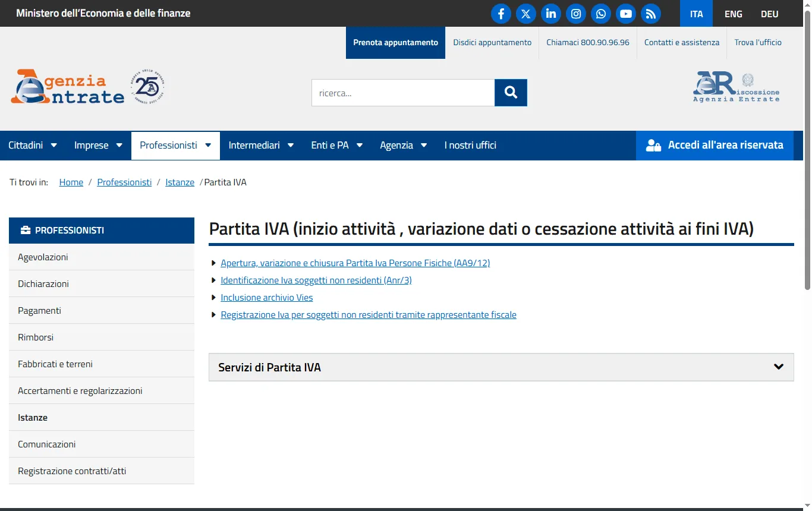Click Accedi all'area riservata button

tap(715, 146)
